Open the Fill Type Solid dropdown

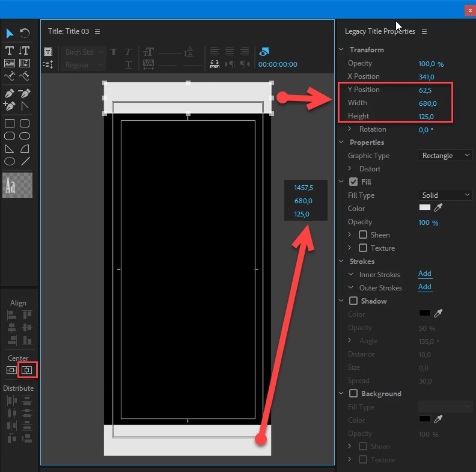pos(445,195)
